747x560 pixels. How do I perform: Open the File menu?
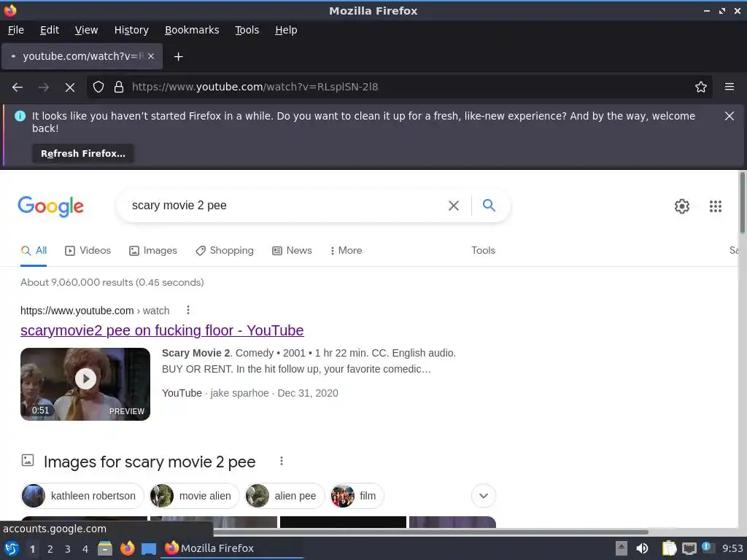click(16, 30)
